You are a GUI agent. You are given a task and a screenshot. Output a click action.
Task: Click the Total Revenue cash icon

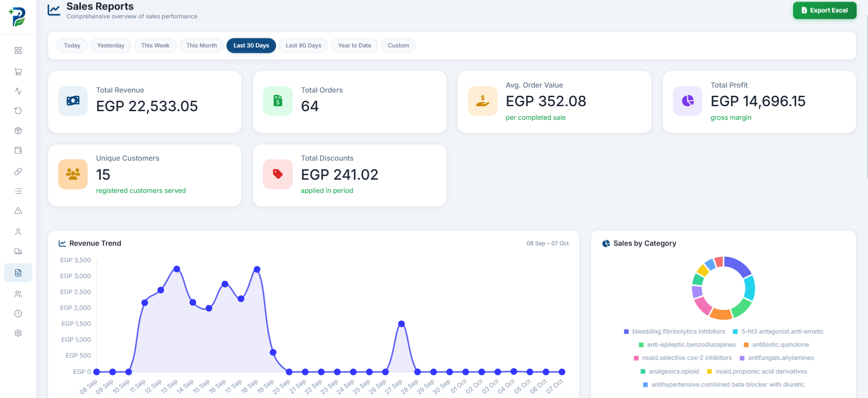tap(73, 101)
